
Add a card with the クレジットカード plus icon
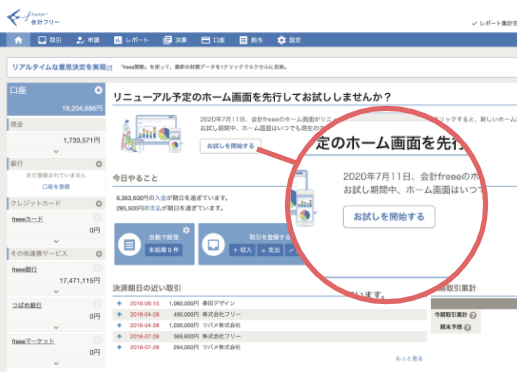coord(99,204)
